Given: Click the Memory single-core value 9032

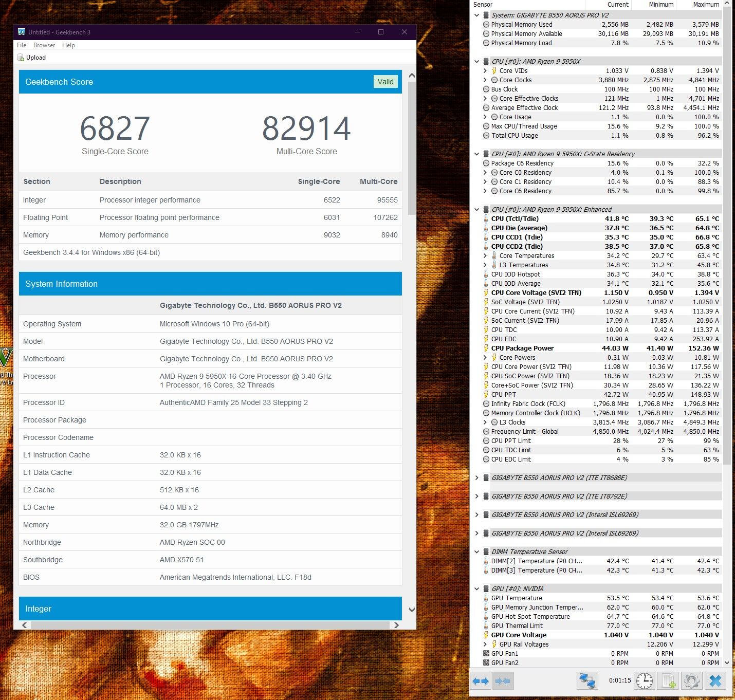Looking at the screenshot, I should (332, 235).
